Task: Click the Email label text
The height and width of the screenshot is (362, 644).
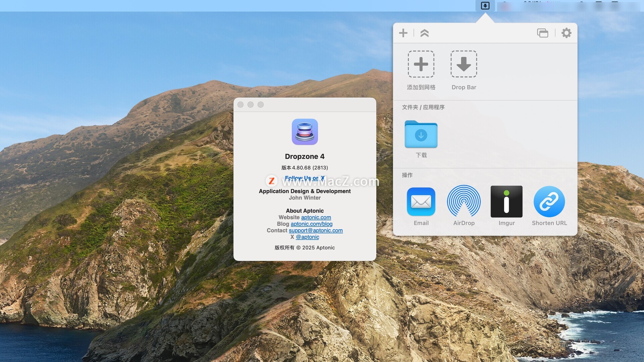Action: click(x=421, y=223)
